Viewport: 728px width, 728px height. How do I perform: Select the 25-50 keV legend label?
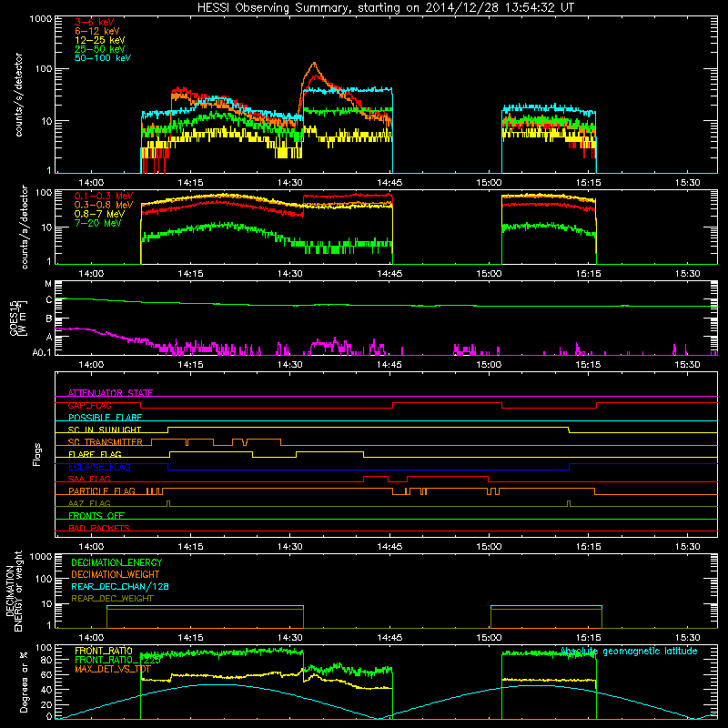[100, 49]
